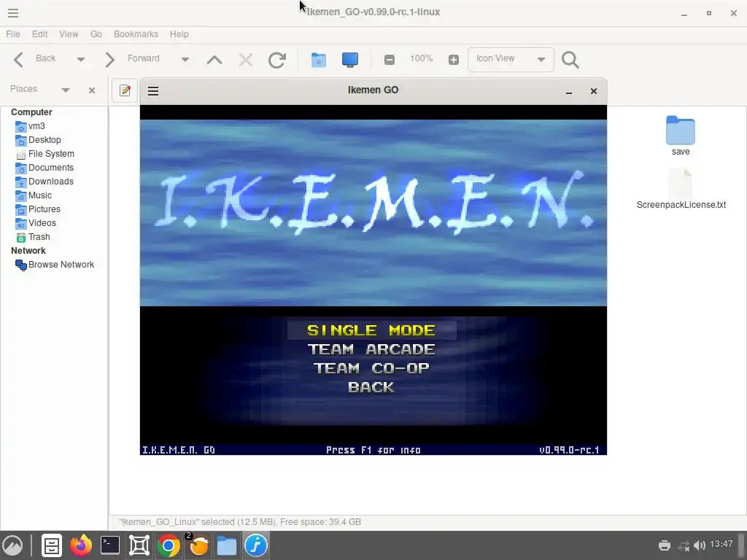This screenshot has width=747, height=560.
Task: Open the Icon View mode dropdown
Action: [x=511, y=60]
